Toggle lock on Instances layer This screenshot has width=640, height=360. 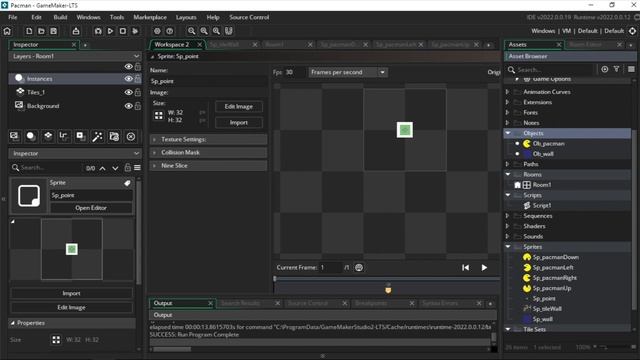[138, 78]
